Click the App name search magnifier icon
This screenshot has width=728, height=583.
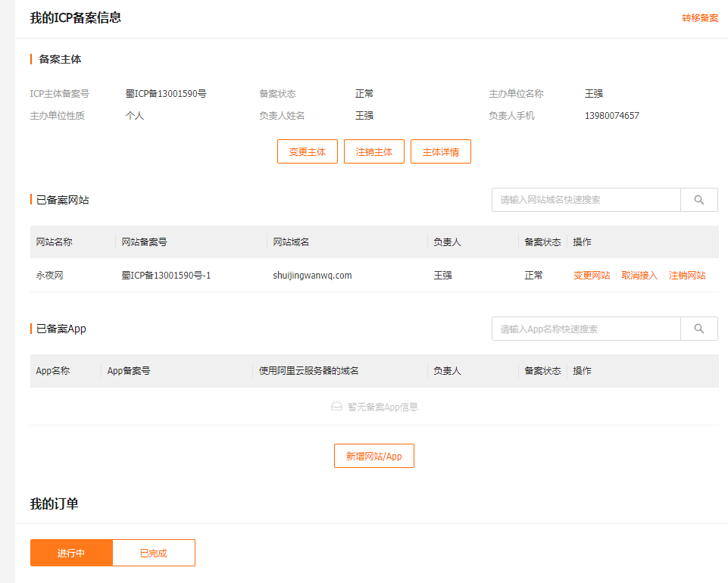click(x=698, y=329)
